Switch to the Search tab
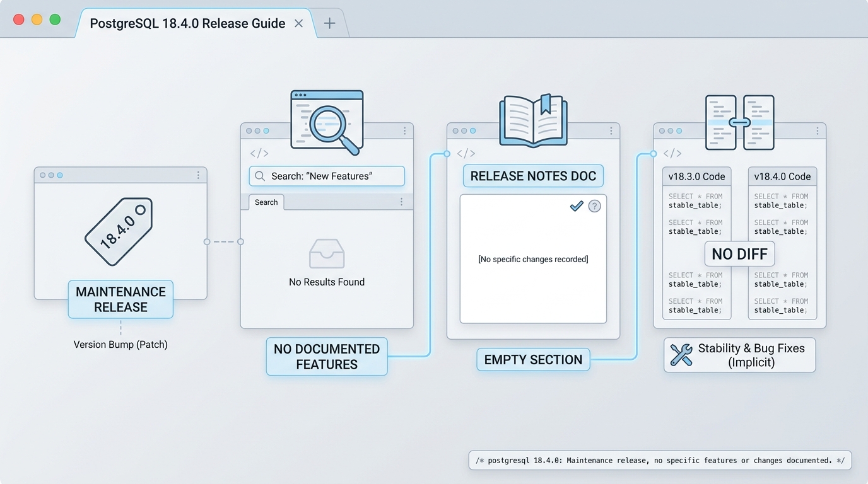The width and height of the screenshot is (868, 484). point(266,202)
